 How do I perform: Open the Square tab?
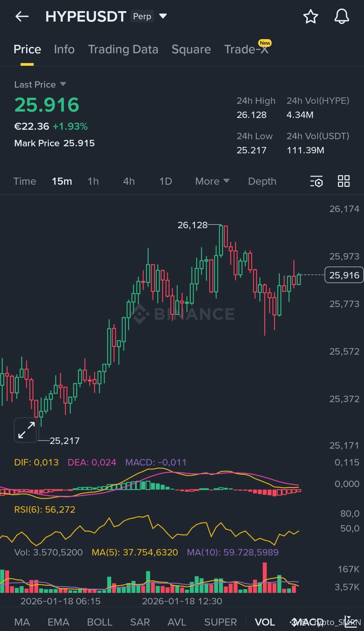pyautogui.click(x=191, y=50)
